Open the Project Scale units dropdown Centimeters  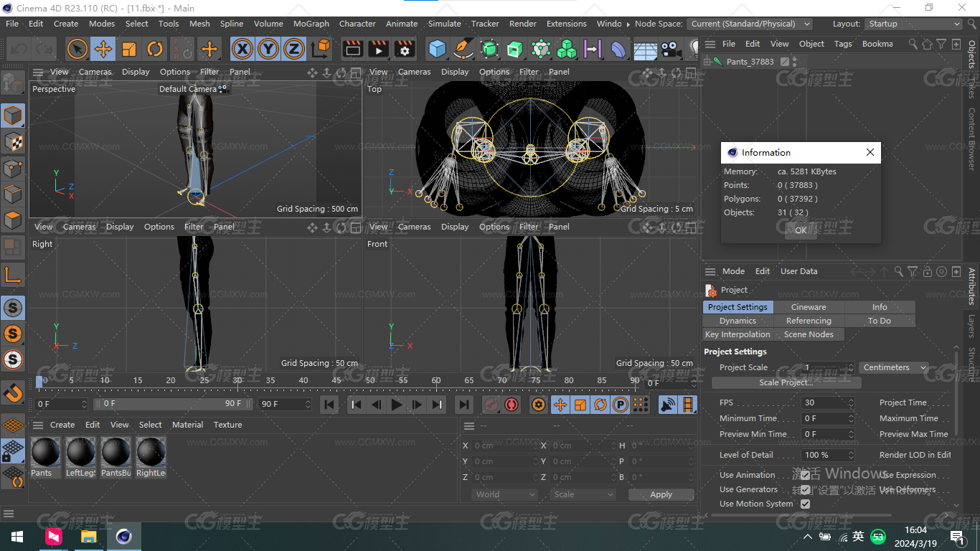point(894,367)
